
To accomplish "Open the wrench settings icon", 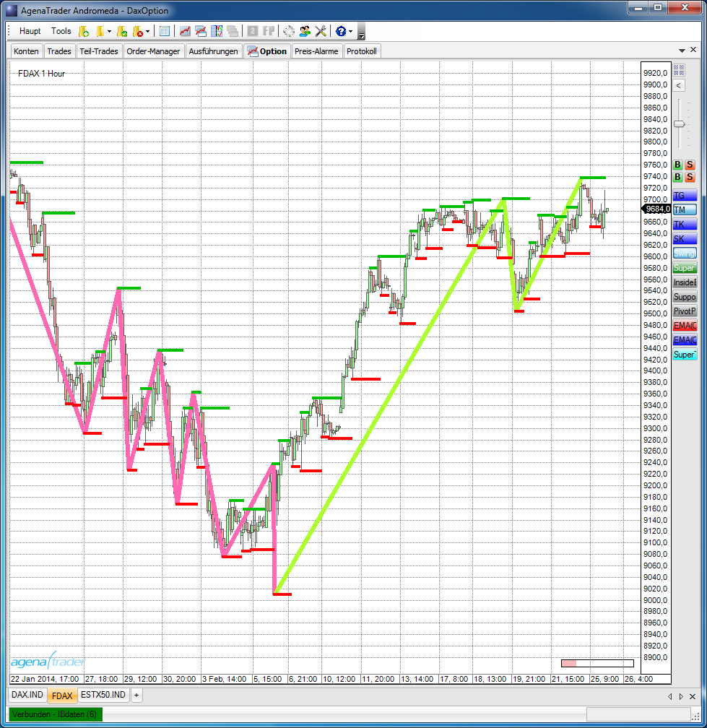I will [x=320, y=31].
